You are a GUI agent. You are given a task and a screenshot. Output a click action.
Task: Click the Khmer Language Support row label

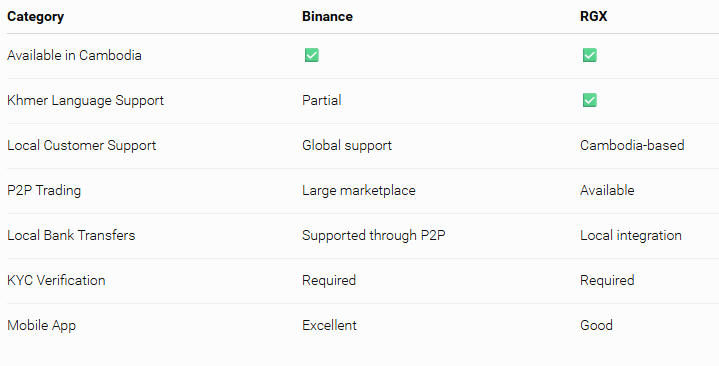[x=85, y=100]
